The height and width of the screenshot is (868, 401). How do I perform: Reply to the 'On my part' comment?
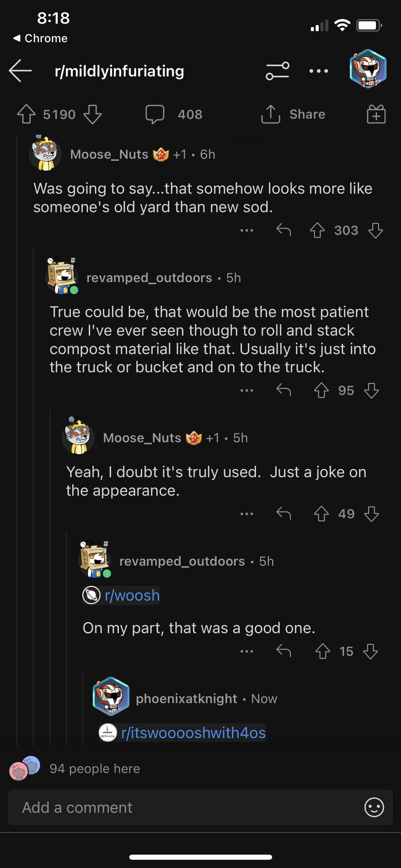(x=283, y=651)
